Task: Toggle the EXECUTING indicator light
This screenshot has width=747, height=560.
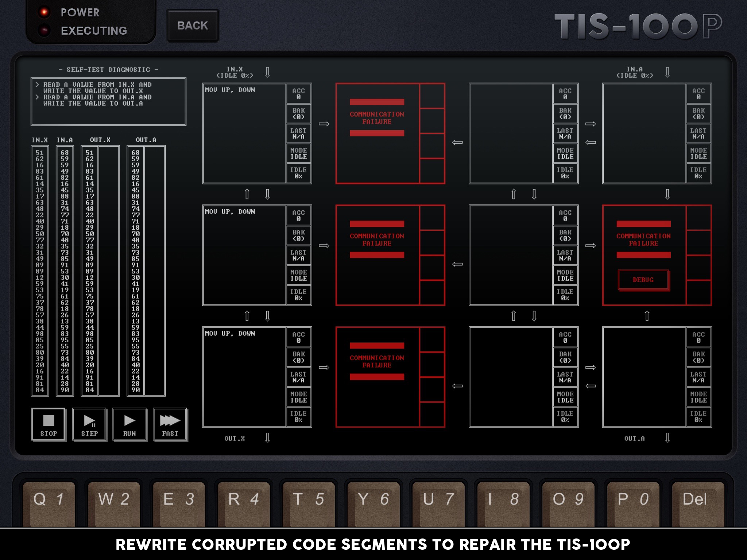Action: coord(44,30)
